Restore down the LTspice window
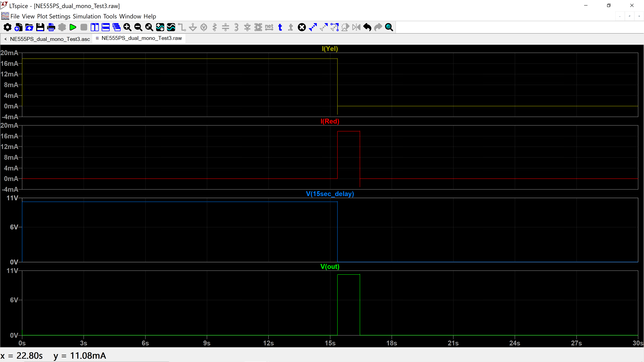644x362 pixels. pos(609,6)
